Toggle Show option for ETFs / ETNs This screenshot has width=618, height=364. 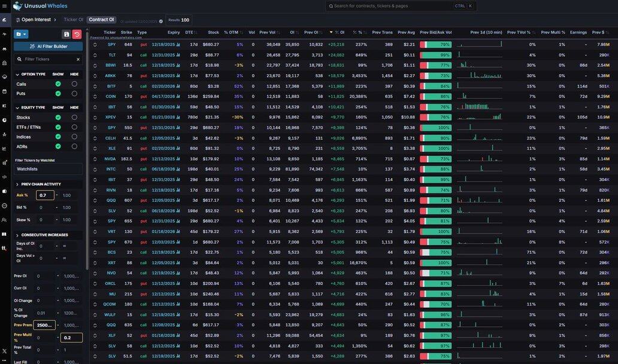(58, 128)
